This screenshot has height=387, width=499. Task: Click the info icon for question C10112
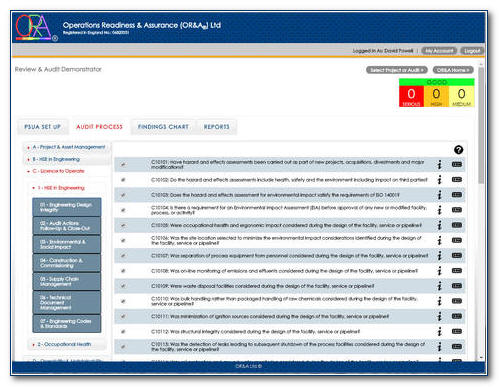439,331
